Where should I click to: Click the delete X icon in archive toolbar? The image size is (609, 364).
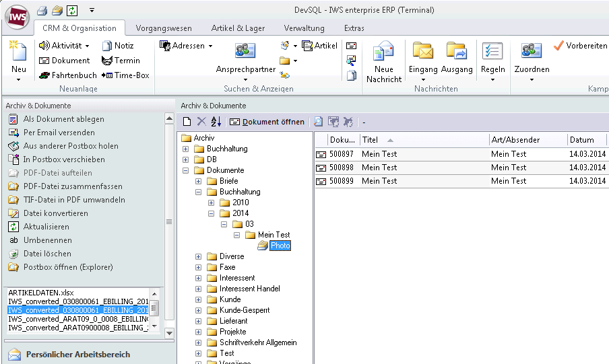click(201, 122)
